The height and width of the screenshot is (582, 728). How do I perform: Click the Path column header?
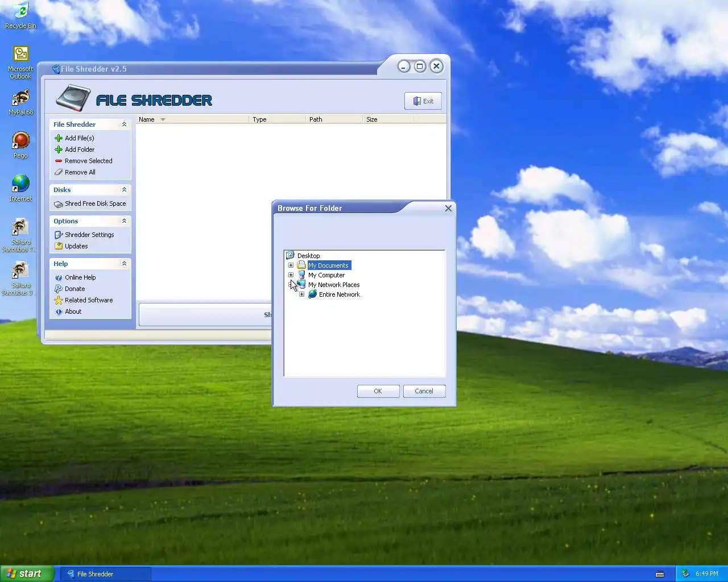[x=334, y=119]
